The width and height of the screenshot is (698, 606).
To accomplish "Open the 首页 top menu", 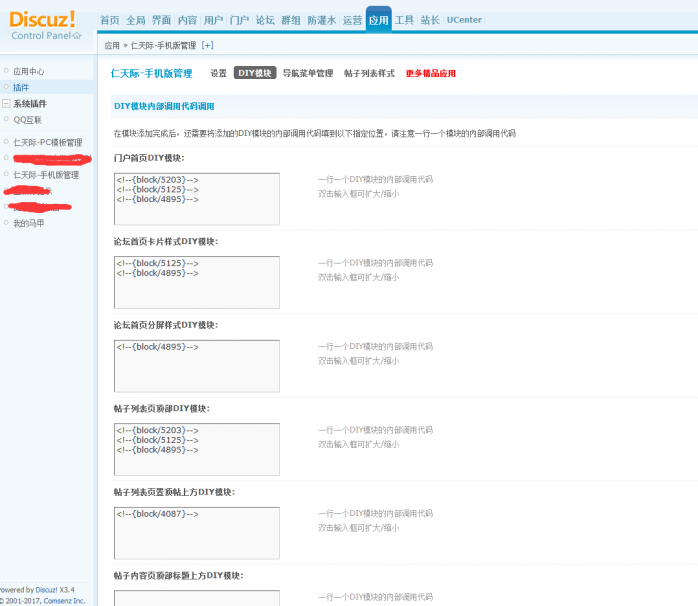I will click(110, 20).
